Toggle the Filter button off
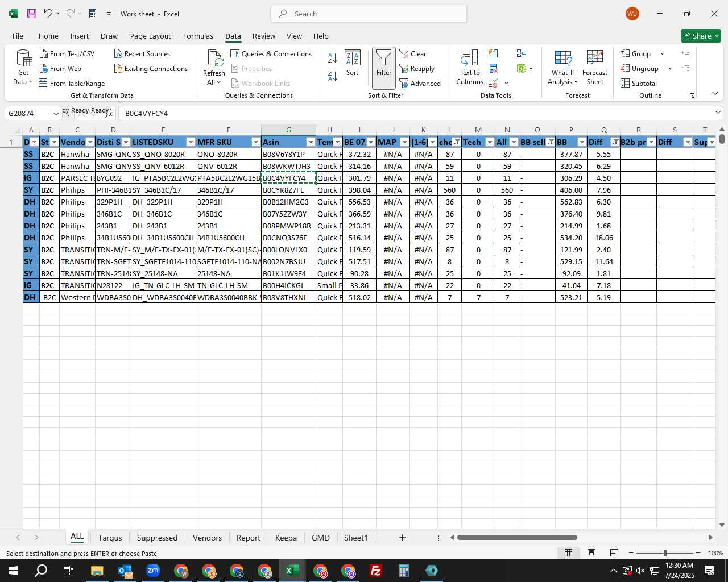 coord(384,68)
